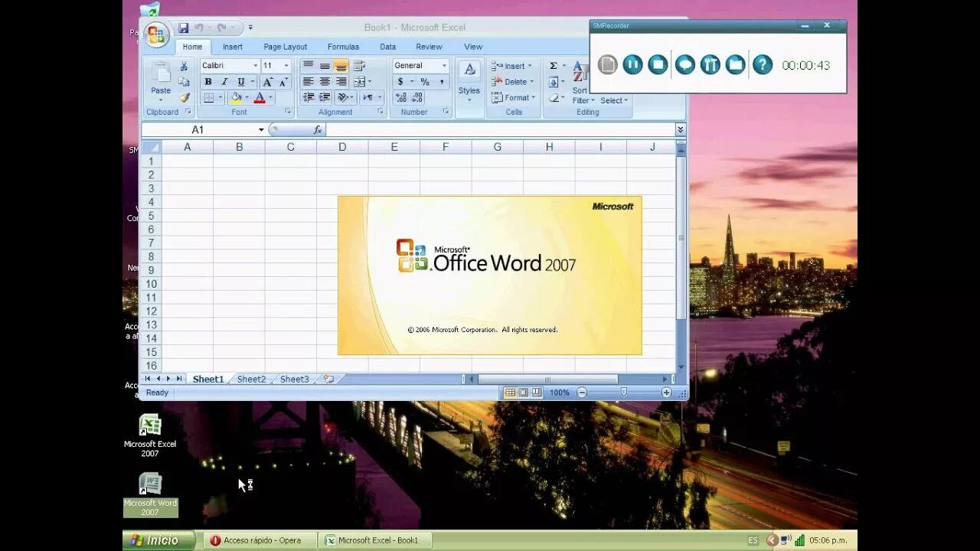This screenshot has height=551, width=980.
Task: Activate the Format Painter brush
Action: 184,97
